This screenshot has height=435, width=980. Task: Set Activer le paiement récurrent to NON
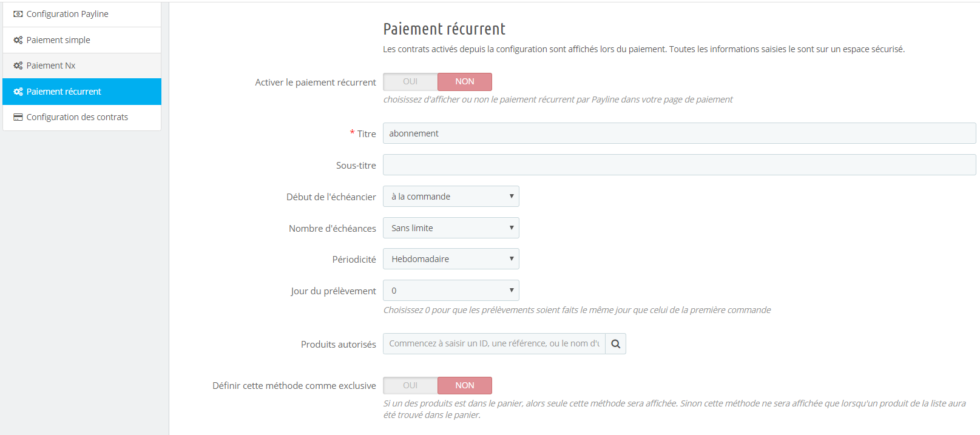tap(465, 82)
